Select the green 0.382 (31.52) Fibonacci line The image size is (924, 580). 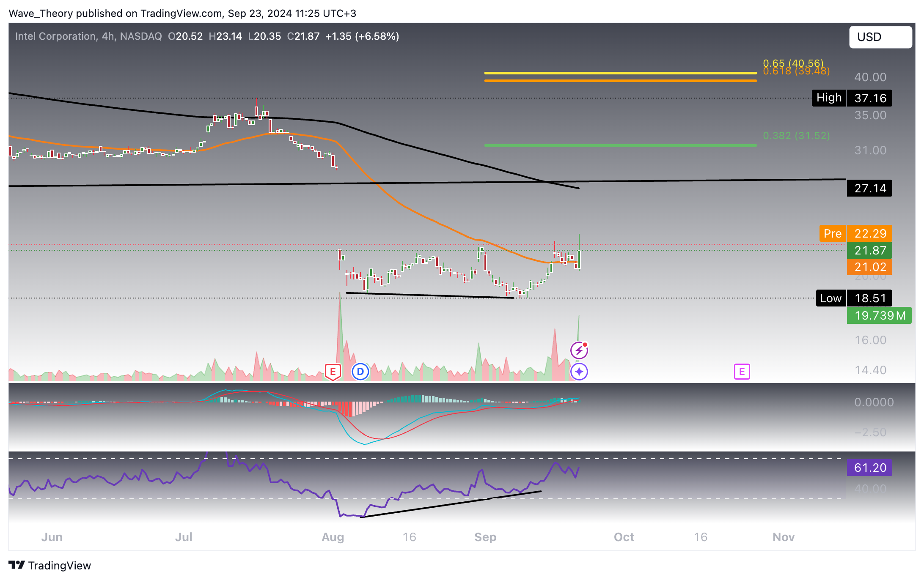point(620,145)
